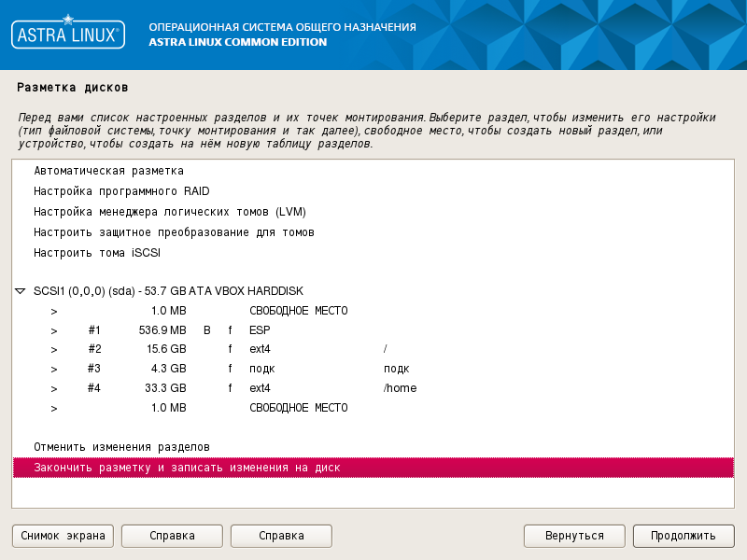The width and height of the screenshot is (747, 560).
Task: Expand partition #2 ext4 row
Action: click(54, 349)
